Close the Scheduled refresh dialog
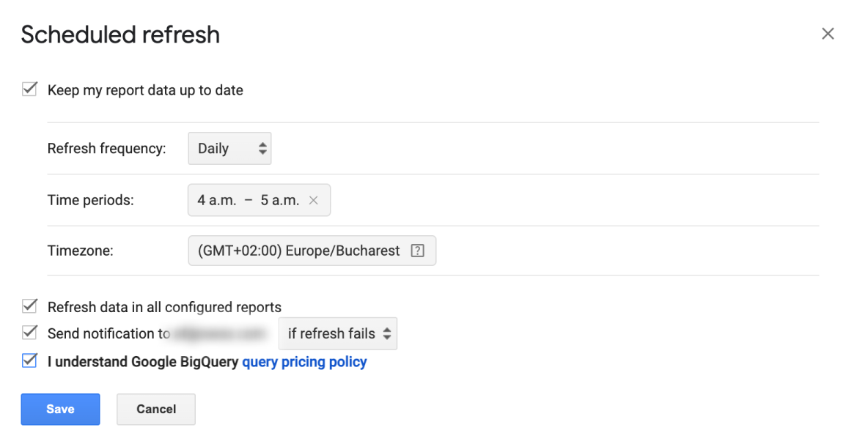 828,34
